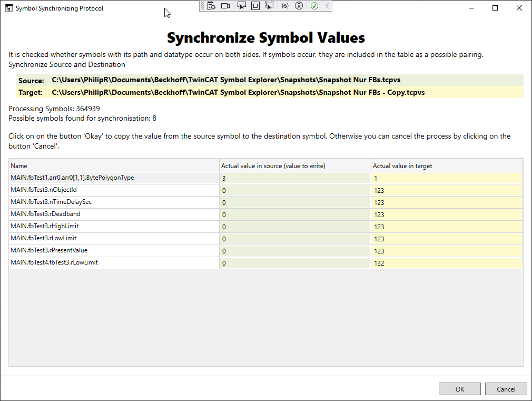Click the 'Actual value in target' column header
This screenshot has height=401, width=532.
tap(447, 165)
